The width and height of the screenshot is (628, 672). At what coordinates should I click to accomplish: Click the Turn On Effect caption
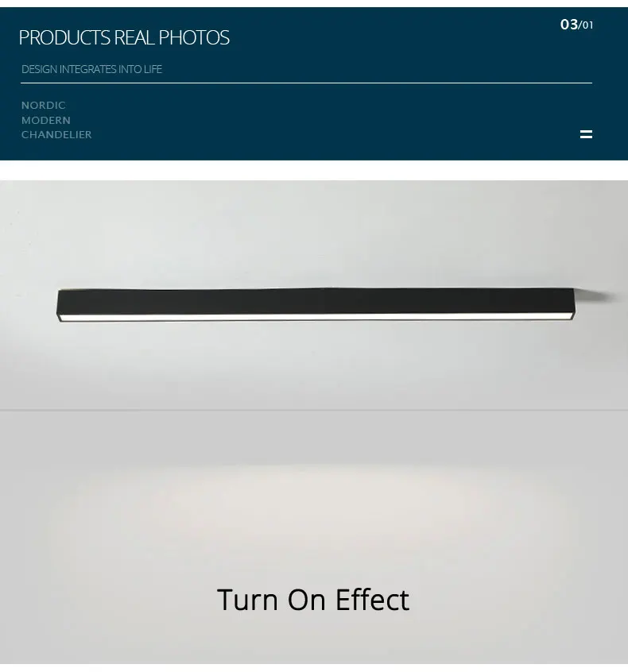click(x=313, y=600)
